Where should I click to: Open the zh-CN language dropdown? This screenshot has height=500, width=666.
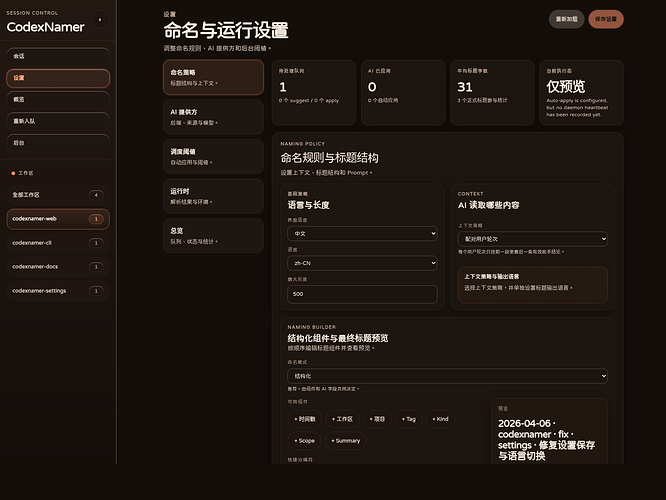pyautogui.click(x=362, y=263)
